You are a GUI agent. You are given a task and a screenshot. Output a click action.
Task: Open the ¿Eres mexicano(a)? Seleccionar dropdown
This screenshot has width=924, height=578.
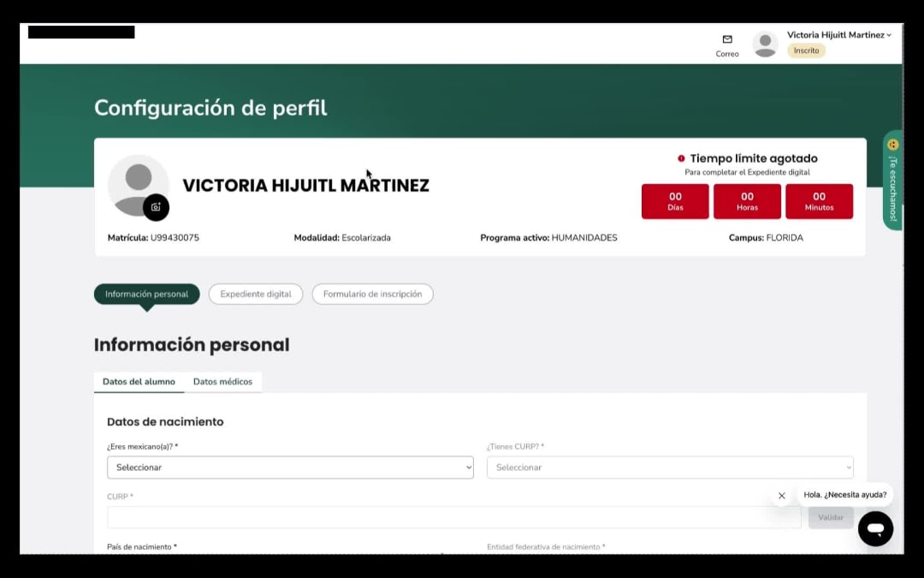289,468
